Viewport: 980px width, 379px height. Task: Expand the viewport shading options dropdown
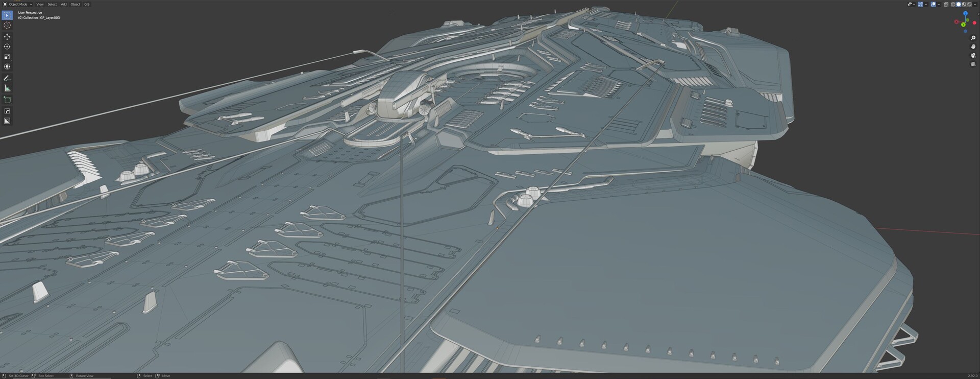click(x=975, y=4)
